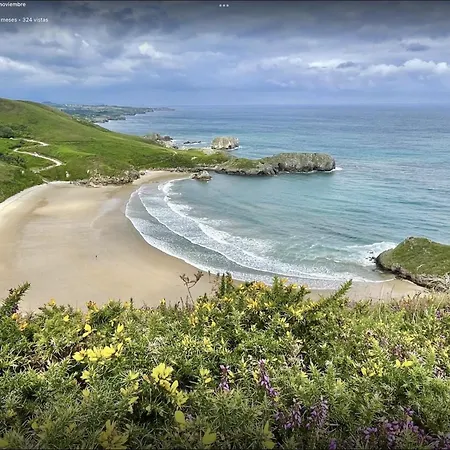Click the bright white cloud near the horizon

[x=410, y=68]
